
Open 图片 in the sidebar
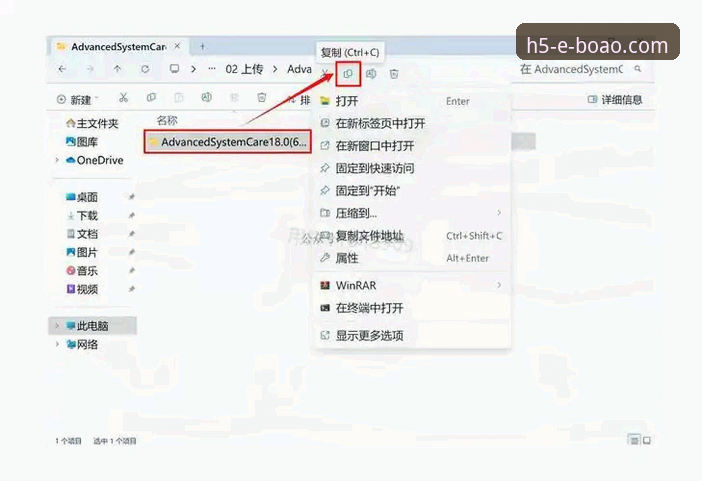coord(82,252)
